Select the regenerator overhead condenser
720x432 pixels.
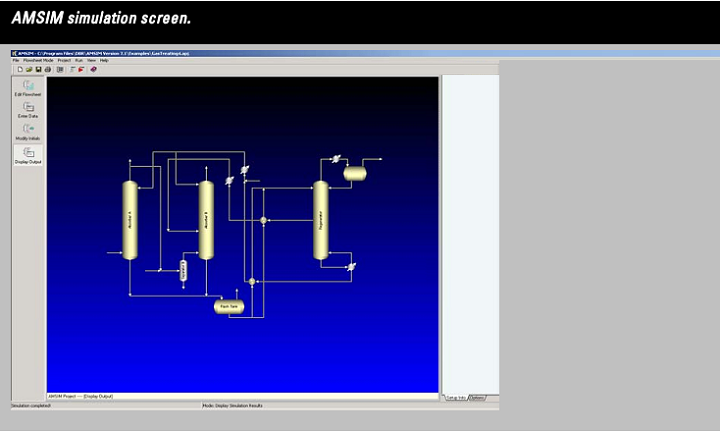click(x=336, y=159)
